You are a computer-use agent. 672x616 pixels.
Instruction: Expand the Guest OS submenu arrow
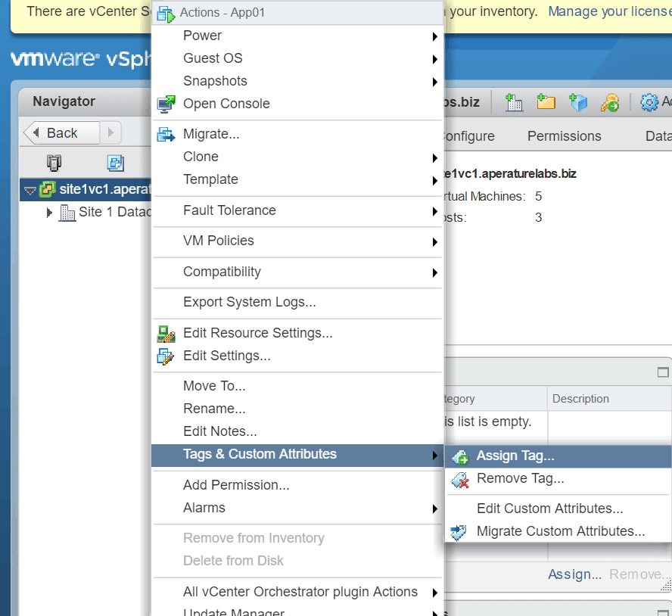(434, 59)
